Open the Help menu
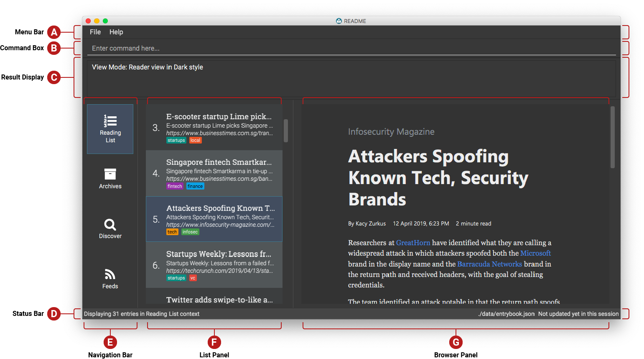This screenshot has width=644, height=359. point(116,32)
